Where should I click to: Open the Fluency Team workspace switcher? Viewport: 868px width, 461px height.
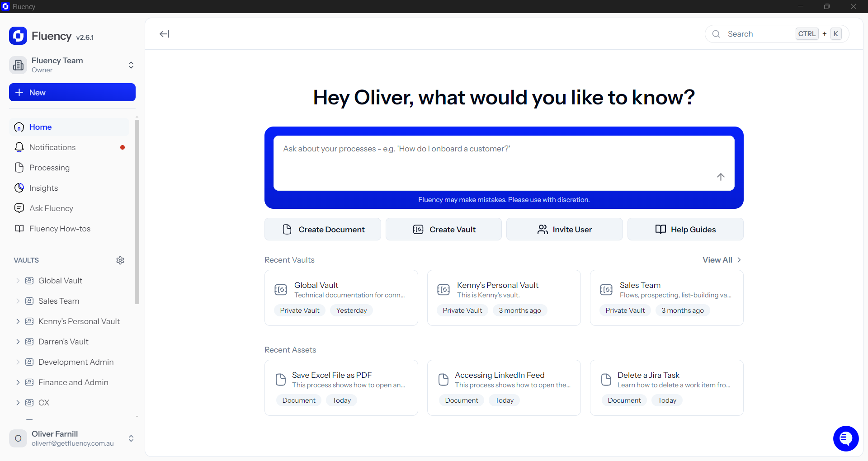point(131,65)
